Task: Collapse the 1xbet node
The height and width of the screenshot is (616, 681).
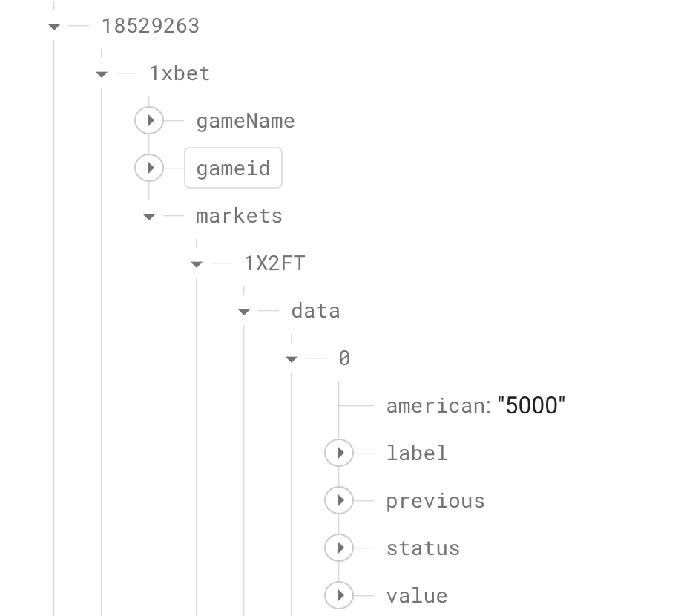Action: click(x=102, y=73)
